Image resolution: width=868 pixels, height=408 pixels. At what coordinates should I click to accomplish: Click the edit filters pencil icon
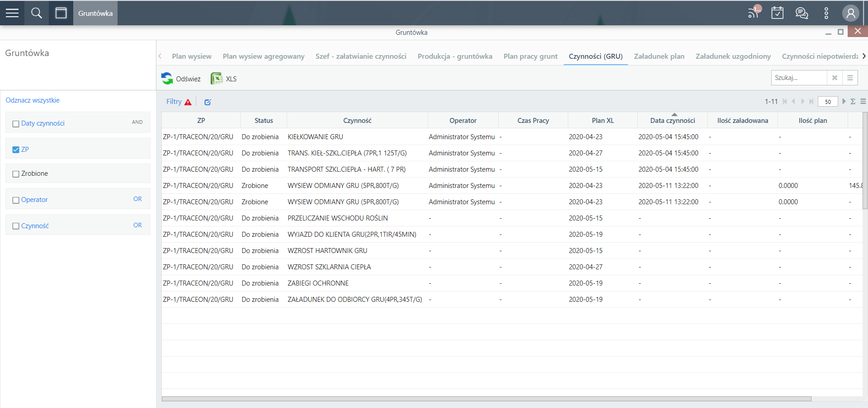click(208, 102)
